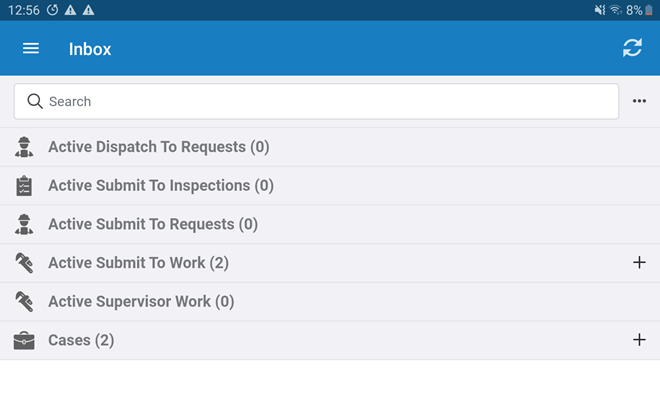
Task: Click the search magnifier icon
Action: (35, 101)
